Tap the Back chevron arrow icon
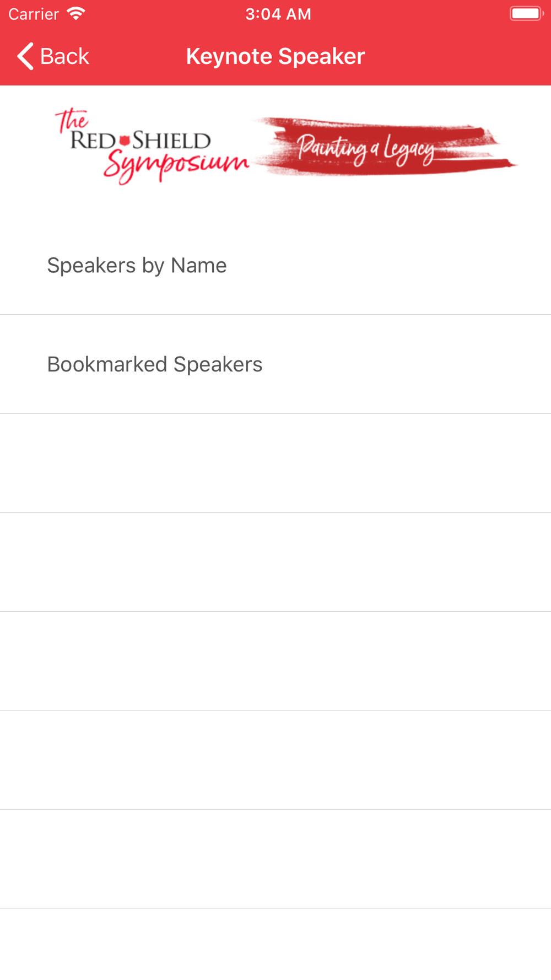Viewport: 551px width, 980px height. coord(25,56)
